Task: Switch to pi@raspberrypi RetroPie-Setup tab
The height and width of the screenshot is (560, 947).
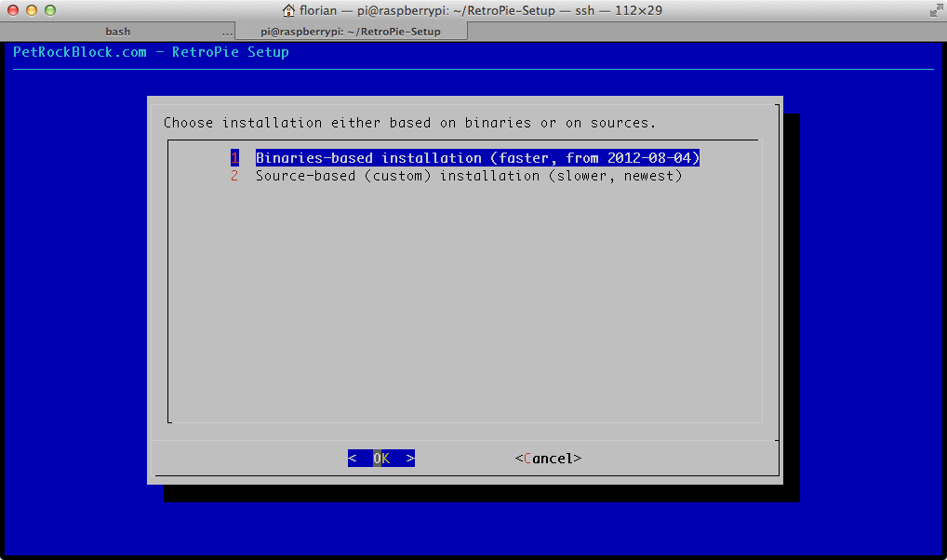Action: click(351, 32)
